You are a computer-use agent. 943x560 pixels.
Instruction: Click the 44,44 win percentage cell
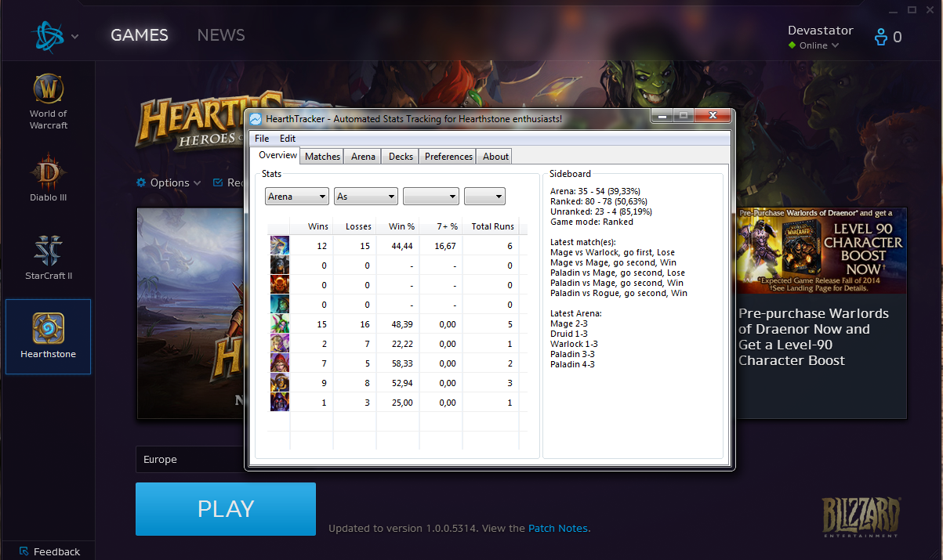(401, 246)
